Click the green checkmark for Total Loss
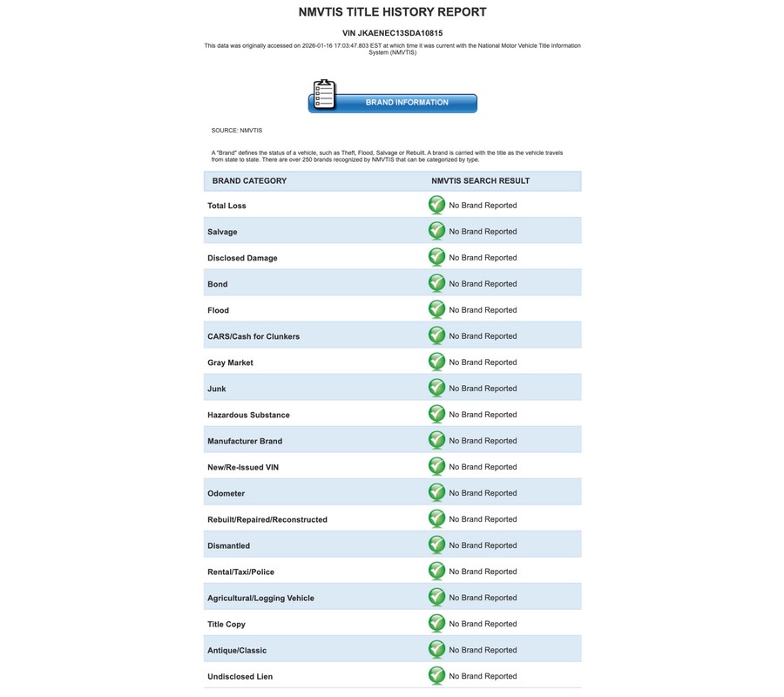Image resolution: width=784 pixels, height=697 pixels. click(x=436, y=205)
